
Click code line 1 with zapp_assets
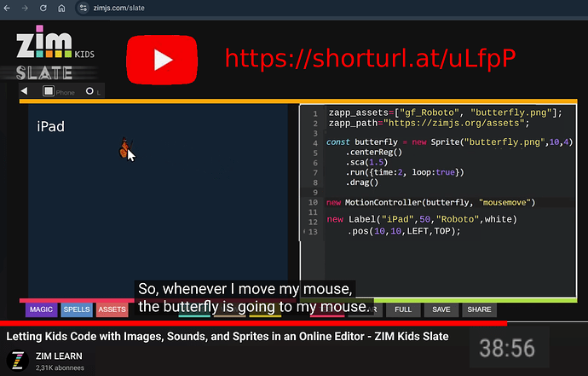click(446, 113)
